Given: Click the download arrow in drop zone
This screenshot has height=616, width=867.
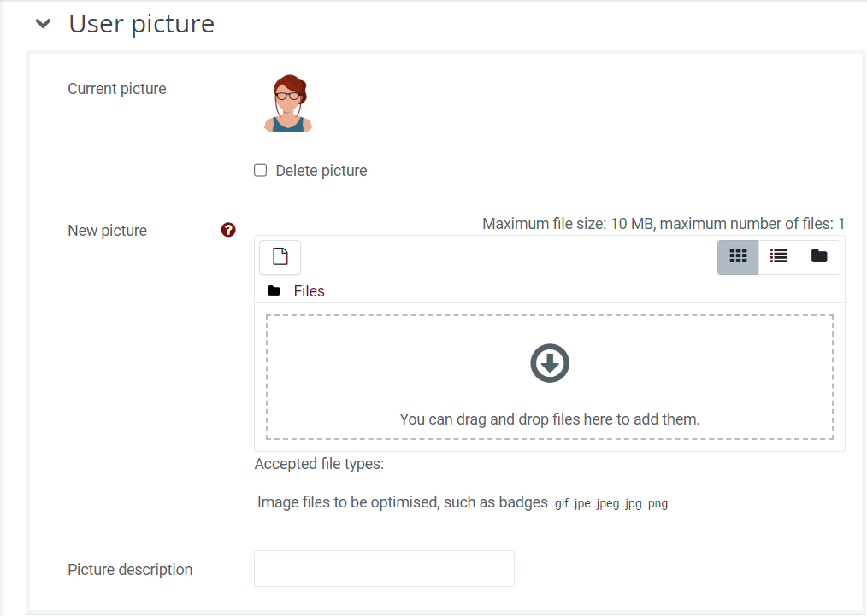Looking at the screenshot, I should (550, 364).
